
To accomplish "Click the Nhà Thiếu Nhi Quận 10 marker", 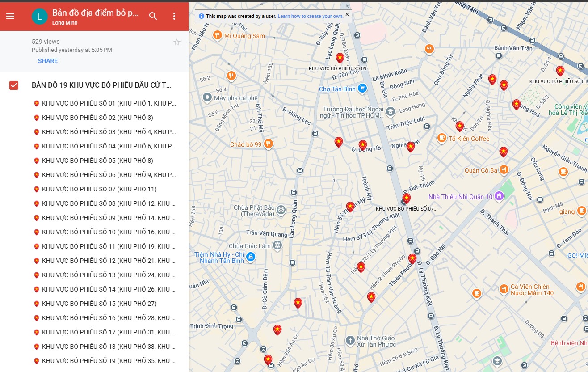I will [x=499, y=196].
